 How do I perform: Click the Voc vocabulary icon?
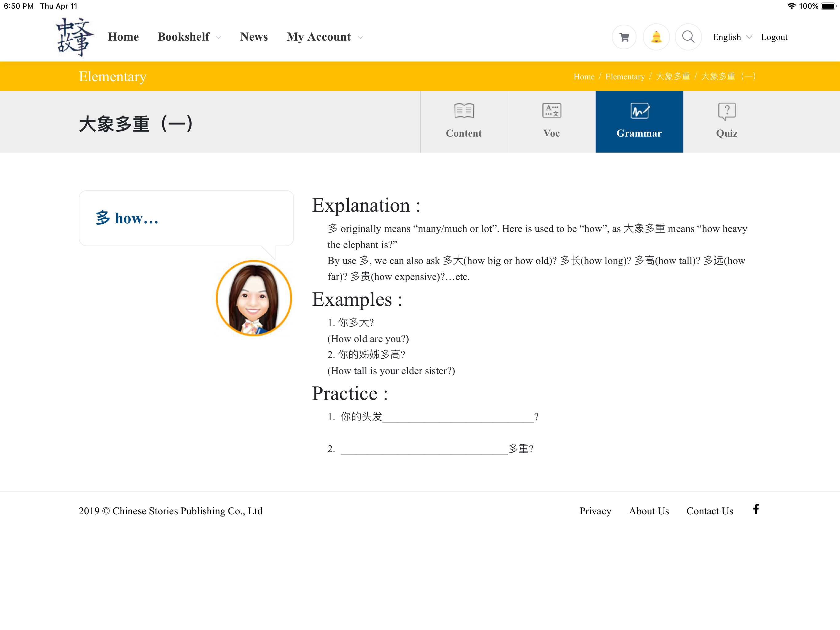coord(551,111)
